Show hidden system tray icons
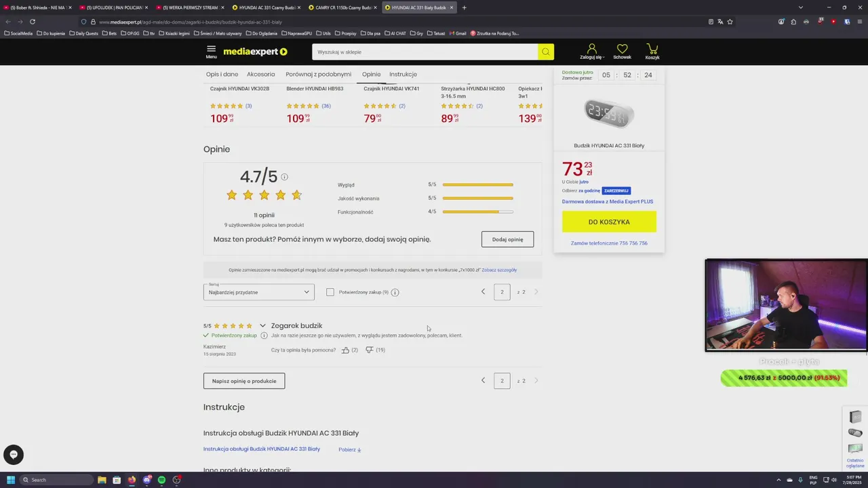Screen dimensions: 868x488 (x=778, y=480)
